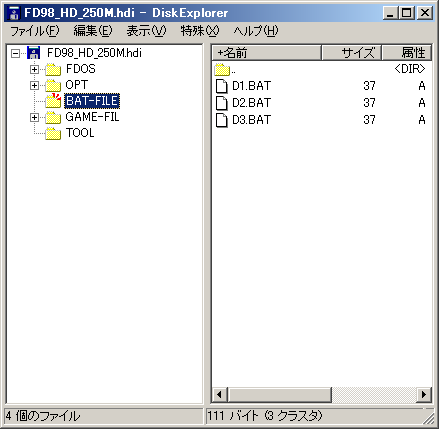Select the FDOS folder icon

(x=53, y=69)
